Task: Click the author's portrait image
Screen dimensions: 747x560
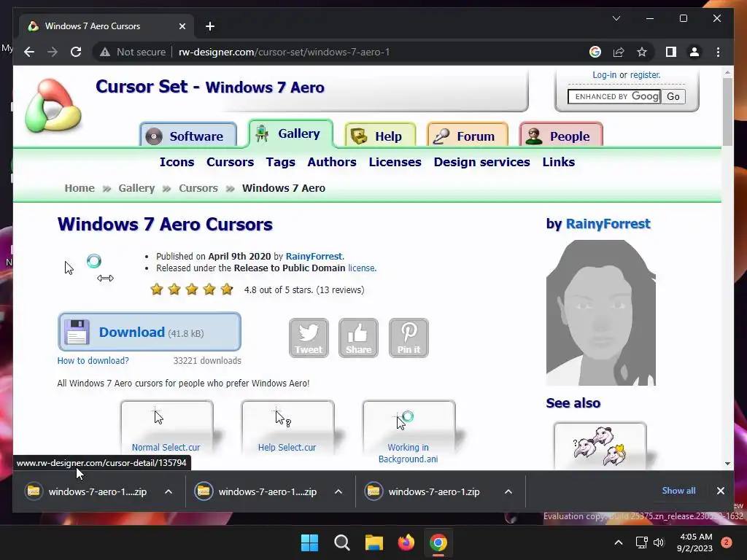Action: tap(601, 313)
